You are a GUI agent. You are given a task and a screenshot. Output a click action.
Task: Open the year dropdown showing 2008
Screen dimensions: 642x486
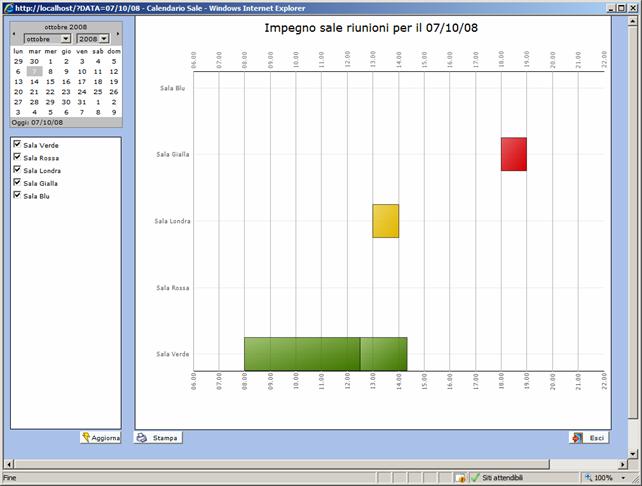[x=92, y=38]
